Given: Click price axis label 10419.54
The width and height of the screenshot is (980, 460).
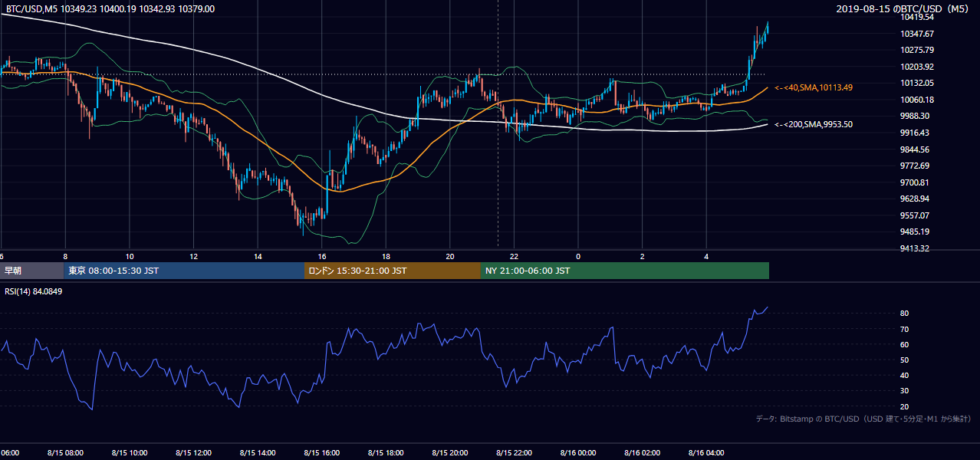Looking at the screenshot, I should coord(916,17).
